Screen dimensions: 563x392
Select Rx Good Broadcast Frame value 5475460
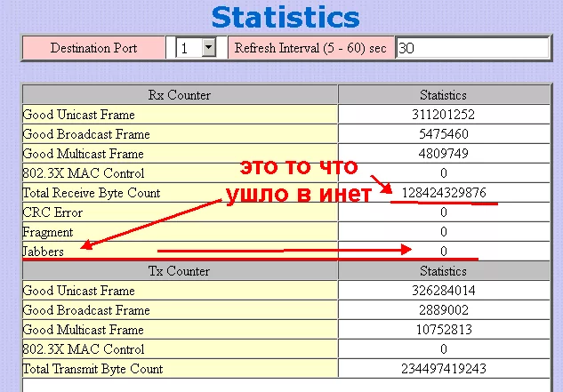pyautogui.click(x=444, y=134)
